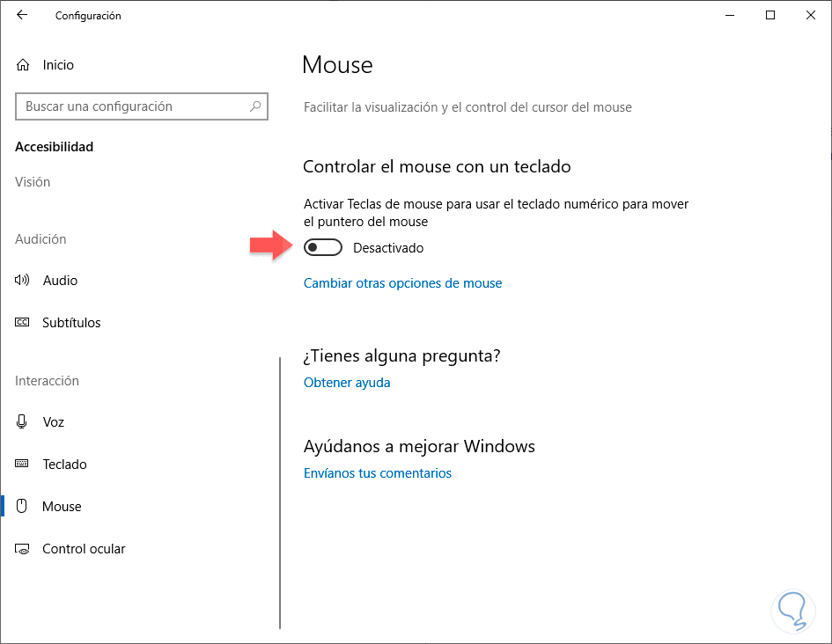Open Envíanos tus comentarios link
The height and width of the screenshot is (644, 832).
click(377, 473)
